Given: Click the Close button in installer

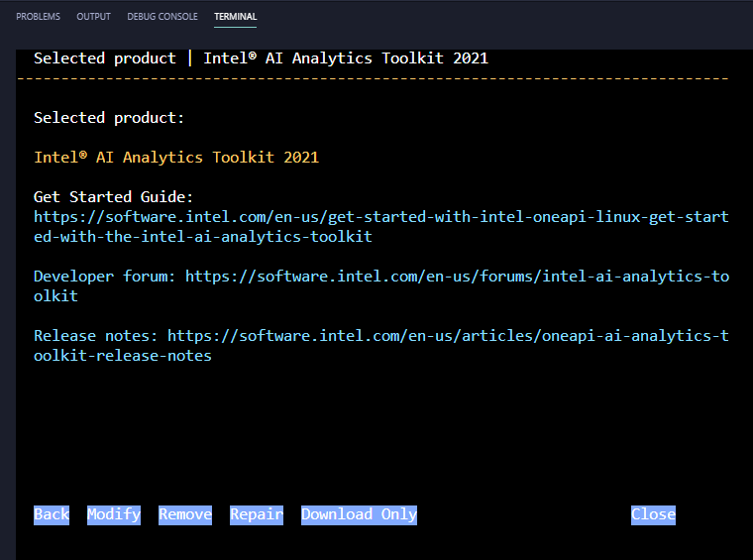Looking at the screenshot, I should pos(653,514).
